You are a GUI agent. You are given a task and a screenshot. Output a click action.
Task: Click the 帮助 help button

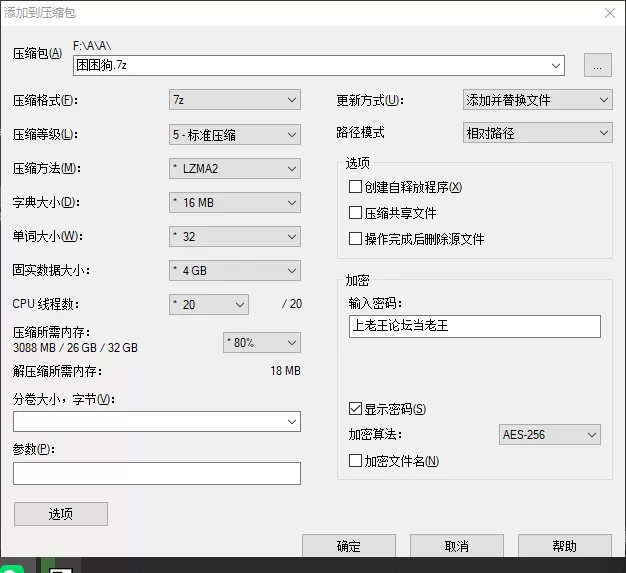[565, 546]
